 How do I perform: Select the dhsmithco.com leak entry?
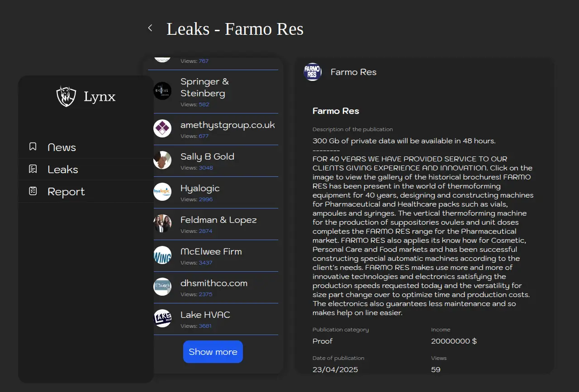pyautogui.click(x=214, y=283)
